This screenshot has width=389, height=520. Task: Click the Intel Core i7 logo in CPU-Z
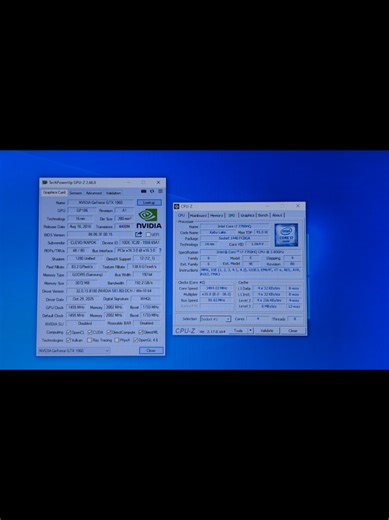click(x=286, y=235)
